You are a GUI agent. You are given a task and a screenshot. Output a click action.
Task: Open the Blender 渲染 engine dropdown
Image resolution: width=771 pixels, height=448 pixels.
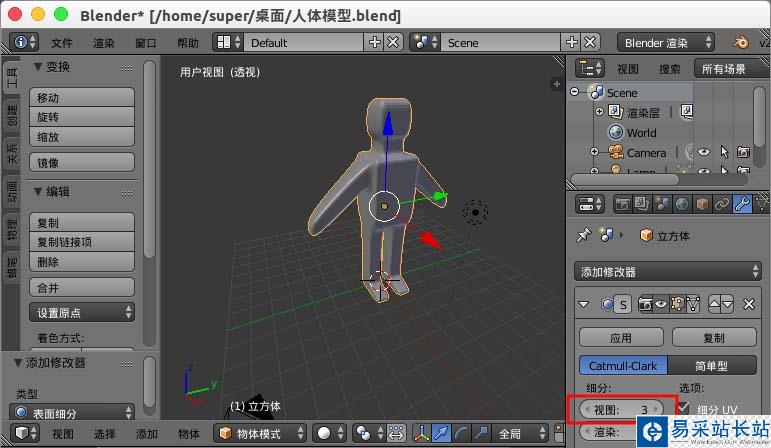pos(666,42)
